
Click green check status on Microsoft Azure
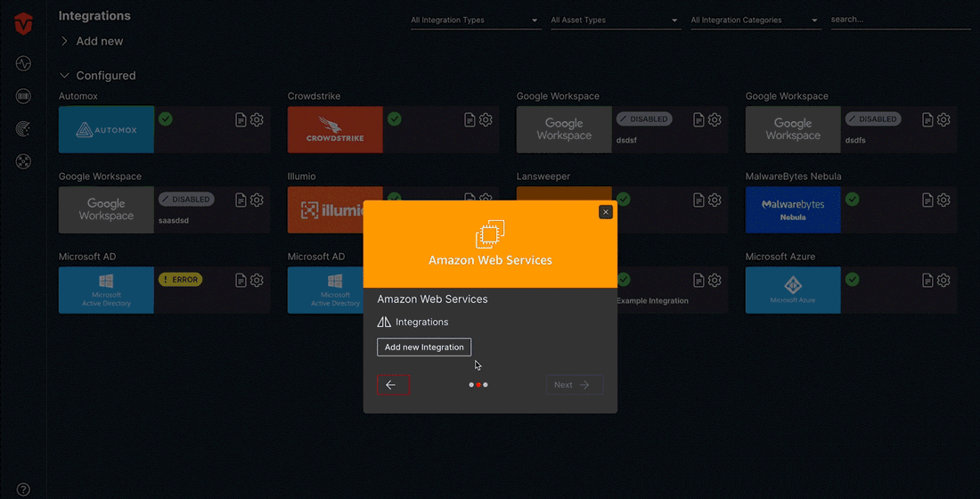tap(853, 280)
